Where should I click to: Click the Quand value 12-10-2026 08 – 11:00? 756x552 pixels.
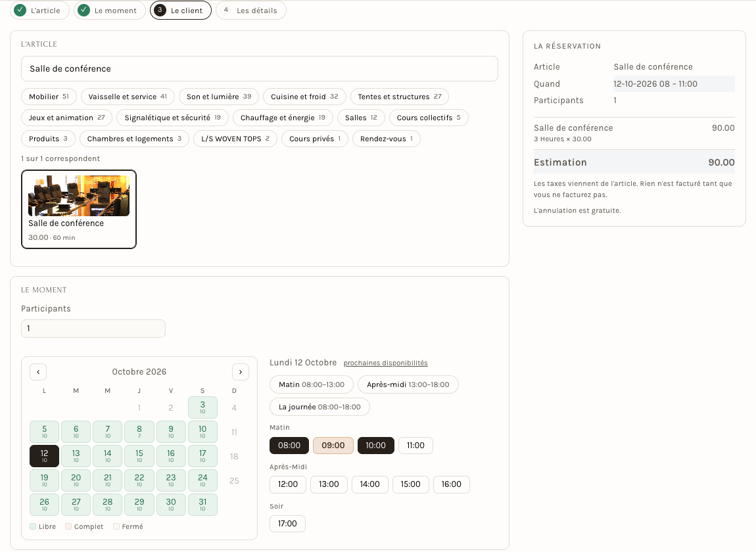coord(674,84)
